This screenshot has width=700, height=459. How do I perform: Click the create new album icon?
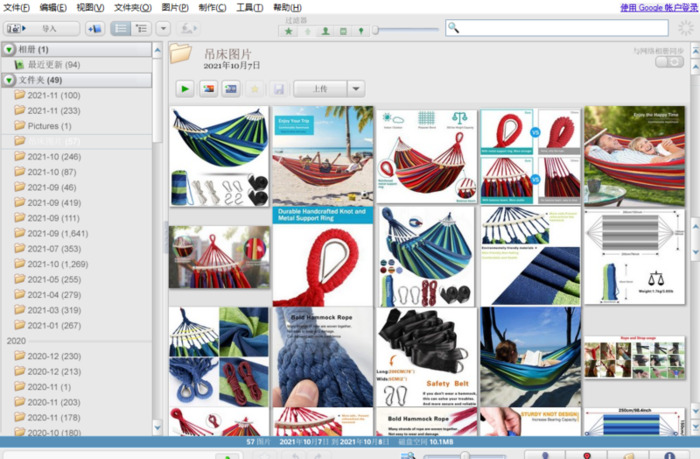(95, 28)
